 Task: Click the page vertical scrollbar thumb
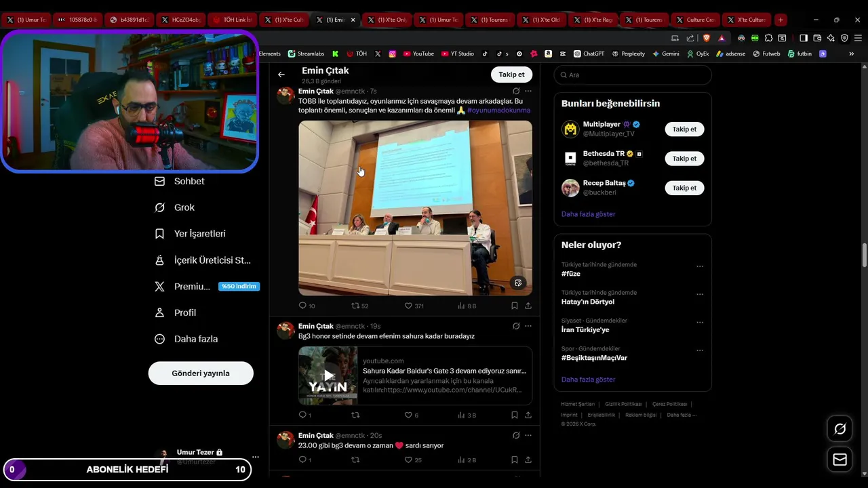coord(865,256)
